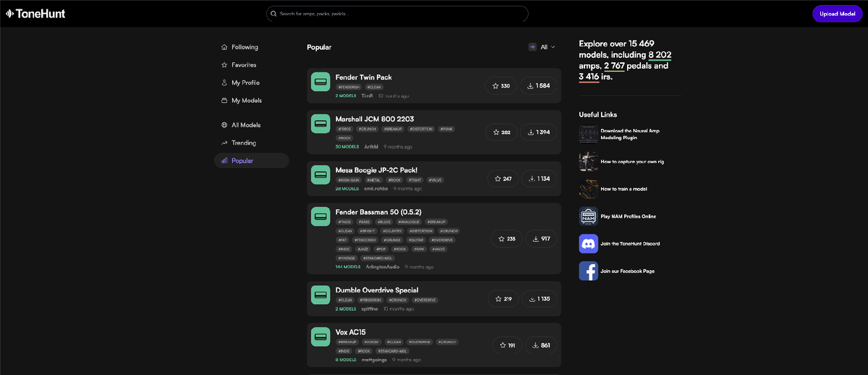Download Mesa Boogie JP-2C Pack (1 134)
Image resolution: width=868 pixels, height=375 pixels.
pos(539,178)
